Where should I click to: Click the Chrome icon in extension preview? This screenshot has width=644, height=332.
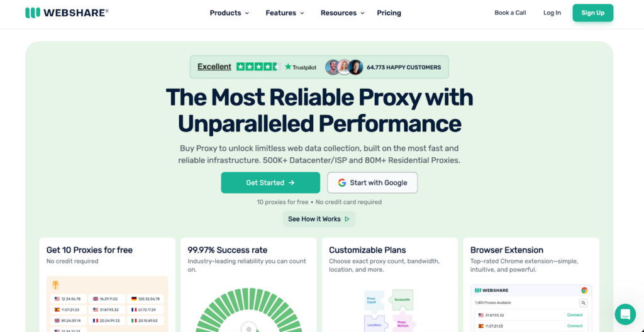click(584, 290)
